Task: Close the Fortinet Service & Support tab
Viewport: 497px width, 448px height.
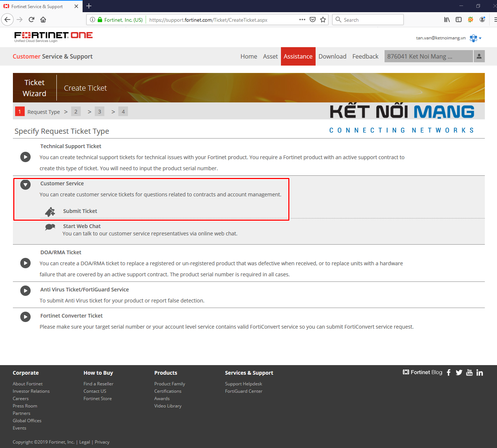Action: (76, 6)
